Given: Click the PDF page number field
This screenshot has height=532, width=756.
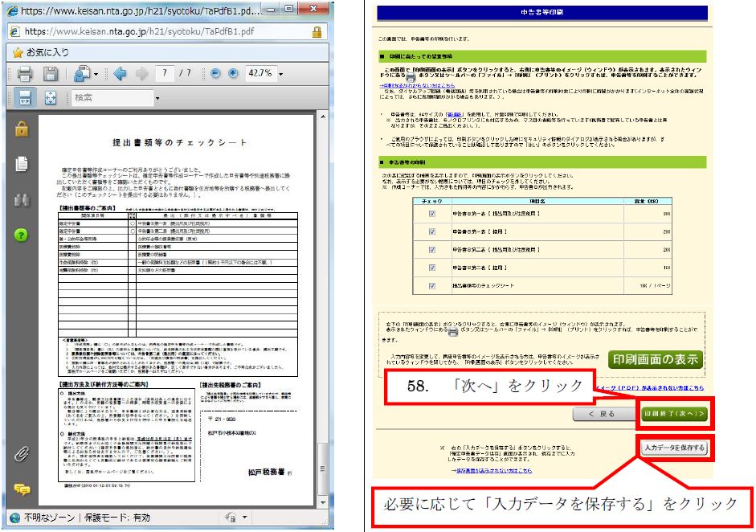Looking at the screenshot, I should point(166,74).
